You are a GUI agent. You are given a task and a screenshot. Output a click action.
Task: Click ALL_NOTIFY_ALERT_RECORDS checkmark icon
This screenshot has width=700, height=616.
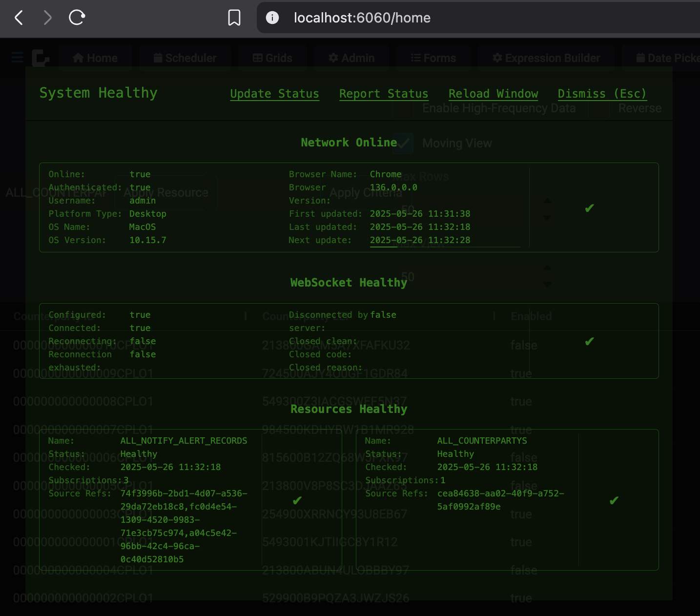(x=297, y=500)
